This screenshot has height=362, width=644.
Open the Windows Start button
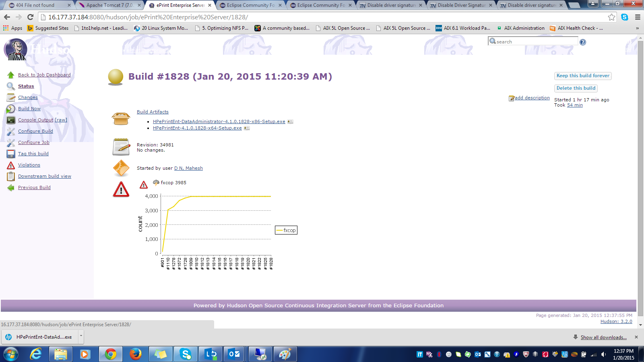coord(11,354)
